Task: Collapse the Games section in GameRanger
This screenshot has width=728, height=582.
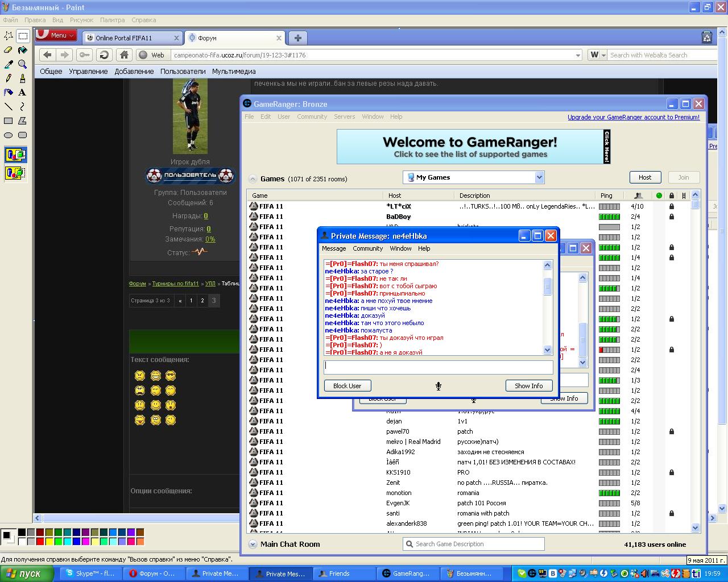Action: point(252,178)
